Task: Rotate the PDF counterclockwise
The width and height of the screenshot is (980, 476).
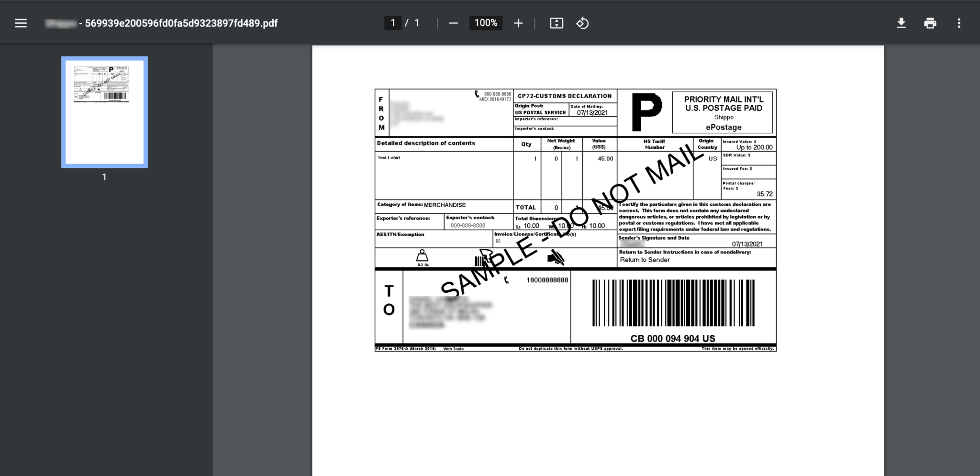Action: [583, 22]
